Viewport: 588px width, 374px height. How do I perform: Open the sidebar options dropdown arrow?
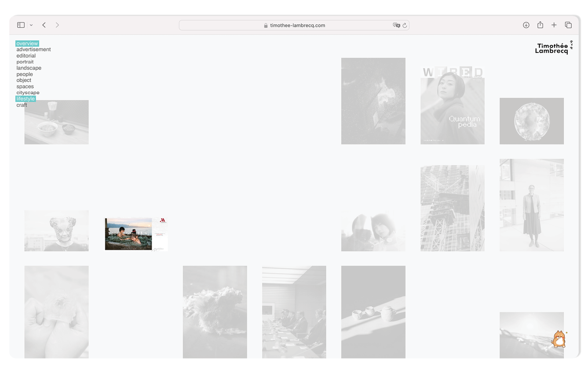click(31, 25)
